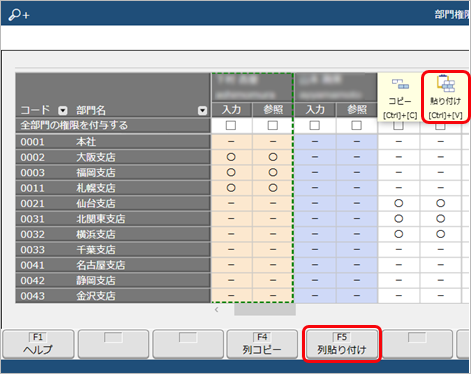Click the horizontal scrollbar thumb

[x=265, y=310]
